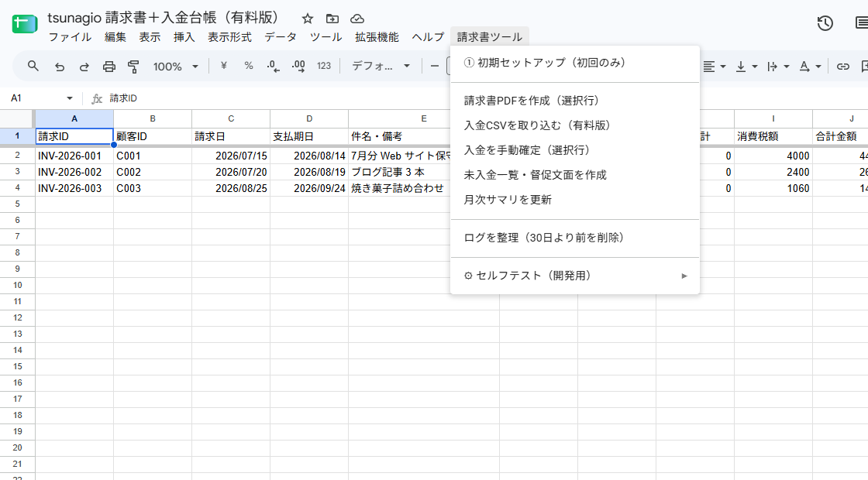Decrease decimal places
The image size is (868, 480).
273,67
